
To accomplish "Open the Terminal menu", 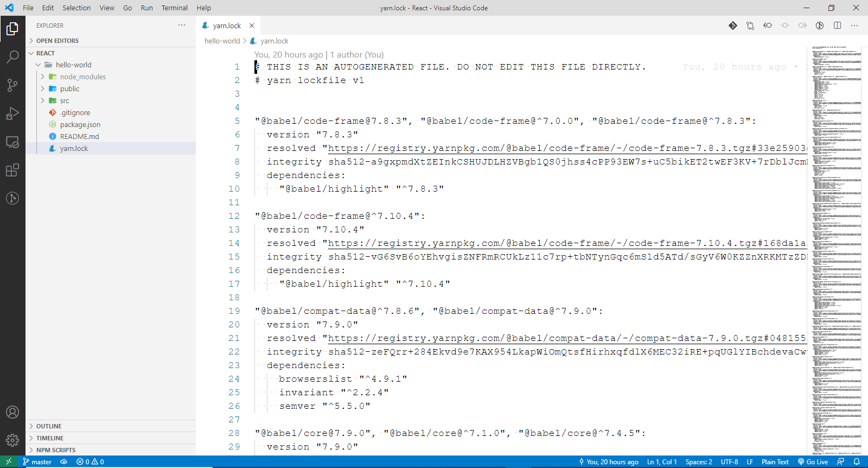I will click(175, 8).
